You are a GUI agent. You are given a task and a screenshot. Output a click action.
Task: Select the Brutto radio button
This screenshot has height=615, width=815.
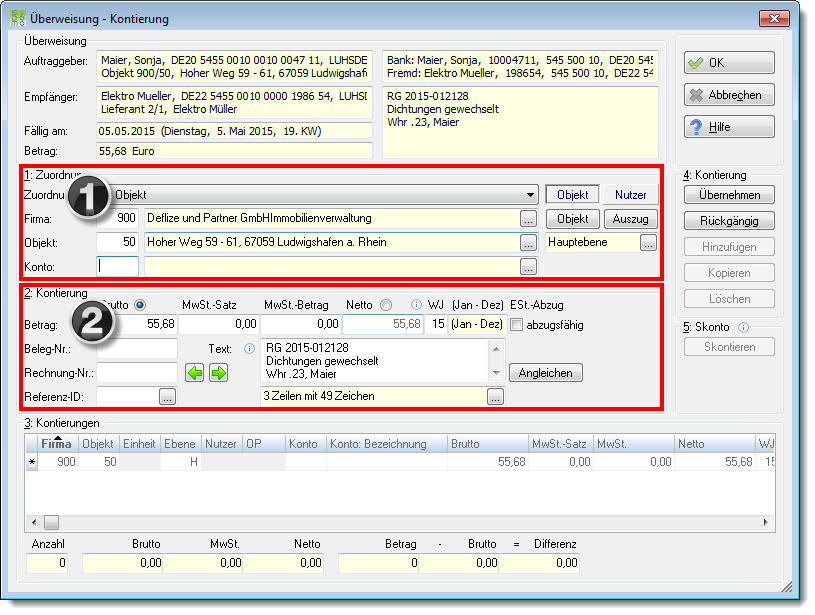[x=140, y=305]
